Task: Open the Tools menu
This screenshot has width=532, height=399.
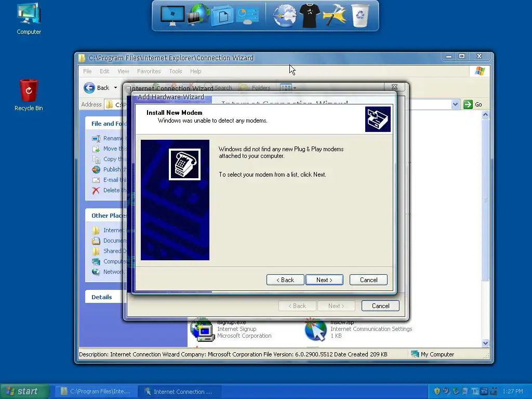Action: click(176, 71)
